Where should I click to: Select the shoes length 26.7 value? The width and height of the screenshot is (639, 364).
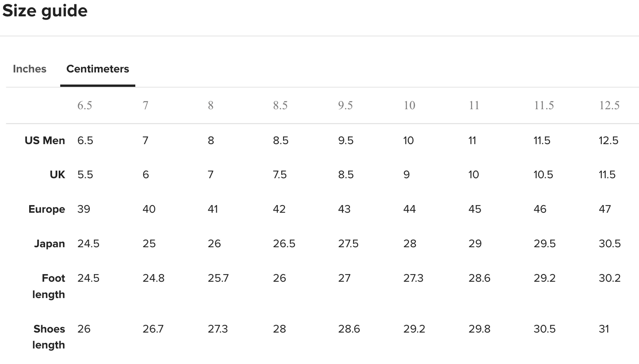click(x=153, y=329)
